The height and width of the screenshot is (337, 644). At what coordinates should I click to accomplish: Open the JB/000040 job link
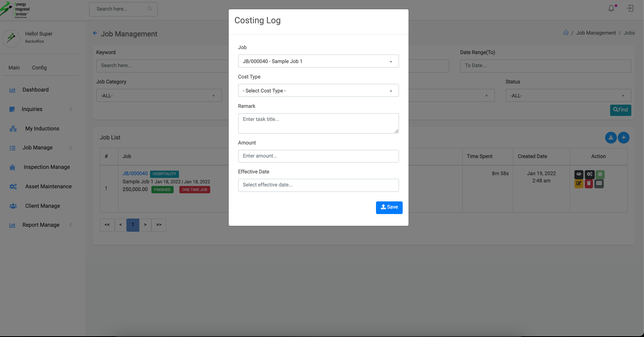[135, 174]
